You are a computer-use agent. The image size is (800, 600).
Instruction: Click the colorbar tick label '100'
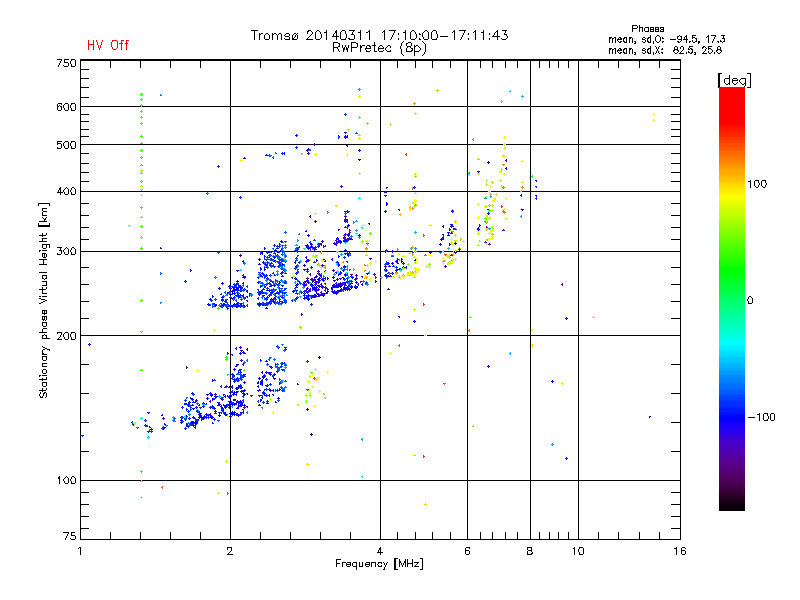tap(757, 184)
